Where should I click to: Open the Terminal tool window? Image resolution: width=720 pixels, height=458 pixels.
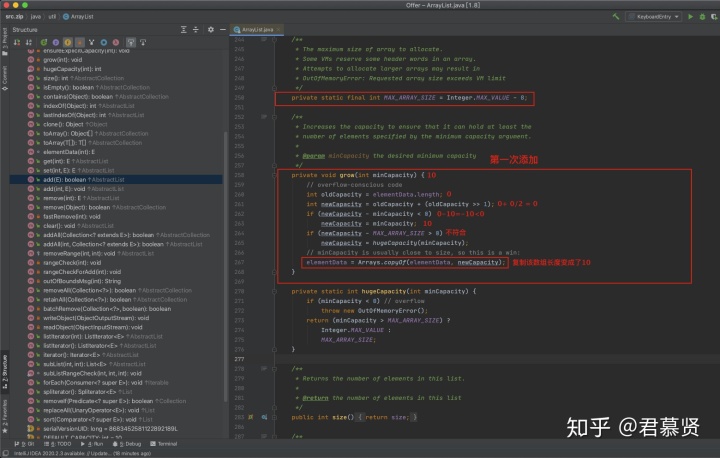pos(164,444)
